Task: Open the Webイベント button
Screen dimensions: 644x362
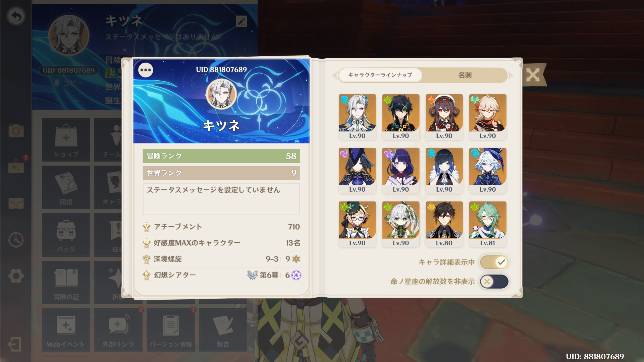Action: click(66, 330)
